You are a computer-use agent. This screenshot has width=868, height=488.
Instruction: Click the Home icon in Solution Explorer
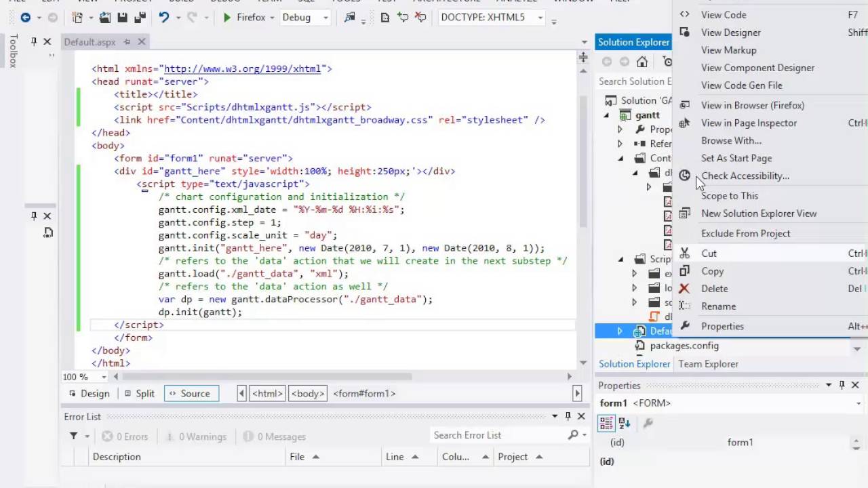point(642,62)
